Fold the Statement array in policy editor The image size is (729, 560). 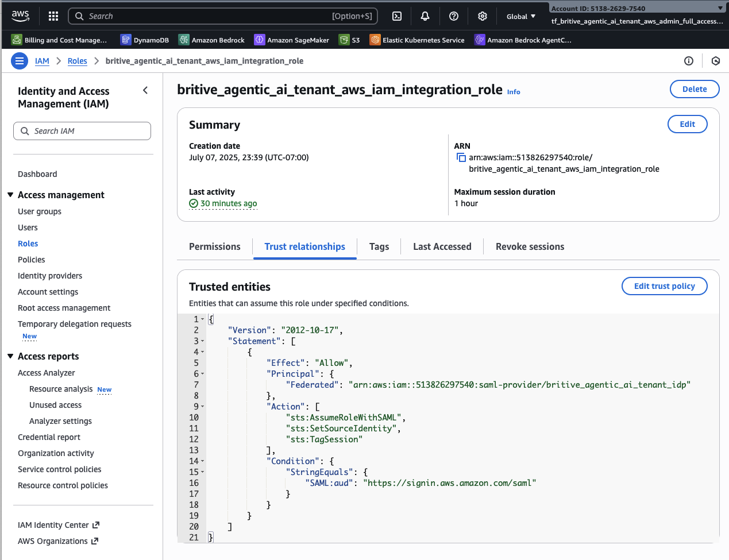[203, 341]
